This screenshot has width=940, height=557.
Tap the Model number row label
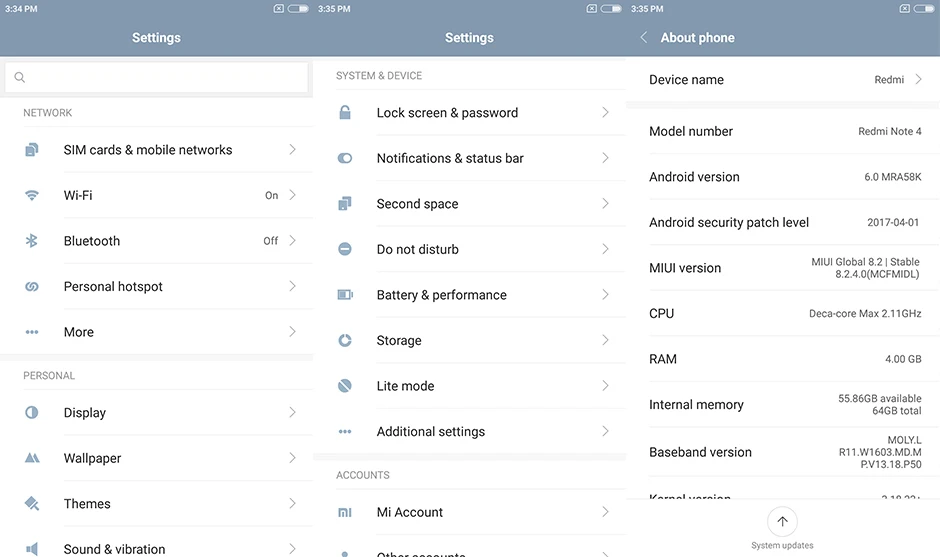click(691, 131)
